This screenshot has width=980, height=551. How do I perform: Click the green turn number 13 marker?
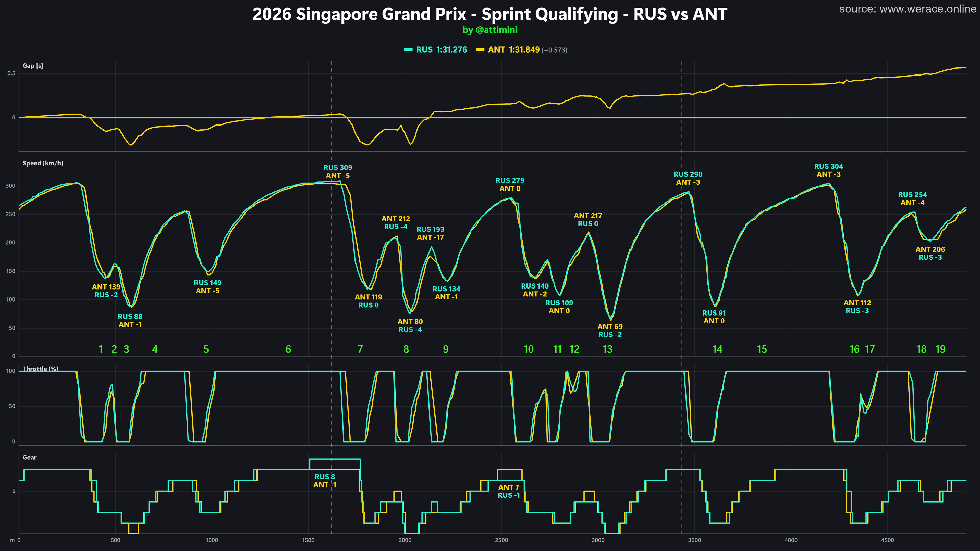pyautogui.click(x=608, y=349)
